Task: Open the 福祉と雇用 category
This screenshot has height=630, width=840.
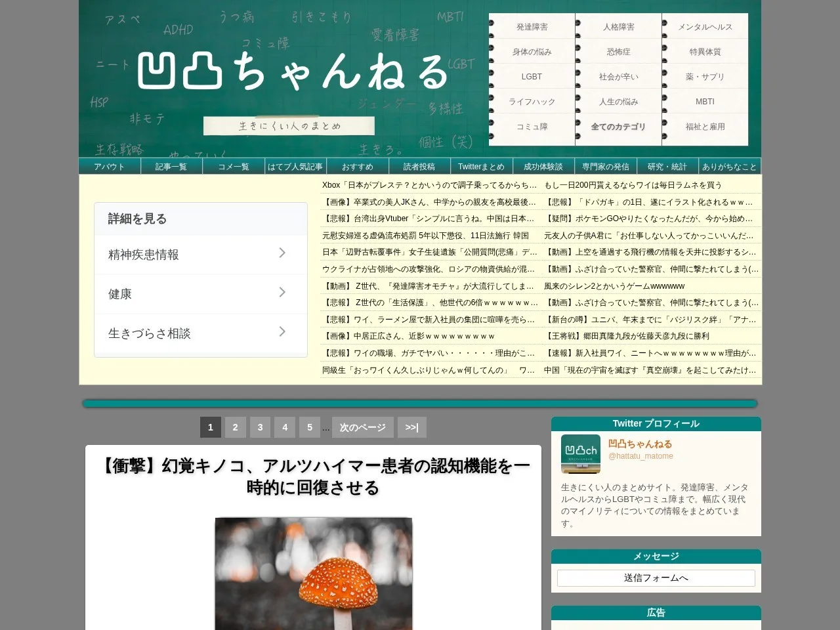Action: [x=705, y=127]
